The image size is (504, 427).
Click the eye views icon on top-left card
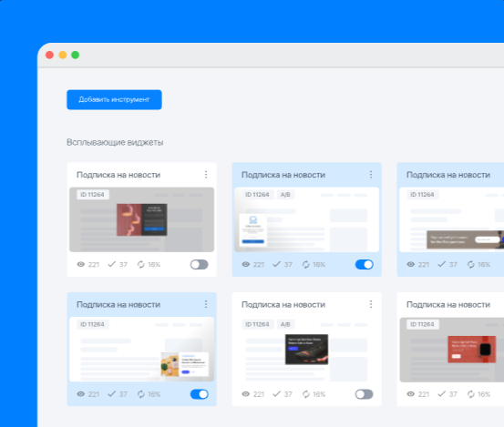point(81,264)
